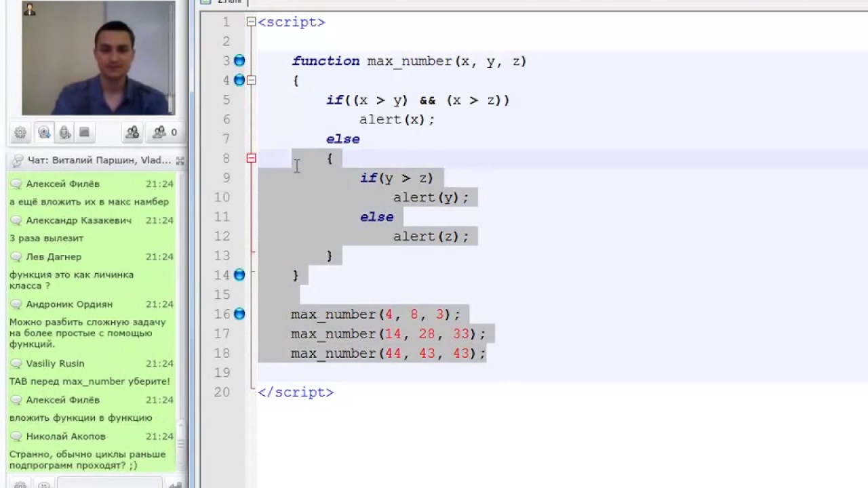This screenshot has width=868, height=488.
Task: Click the bookmark marker on line 4
Action: [x=239, y=80]
